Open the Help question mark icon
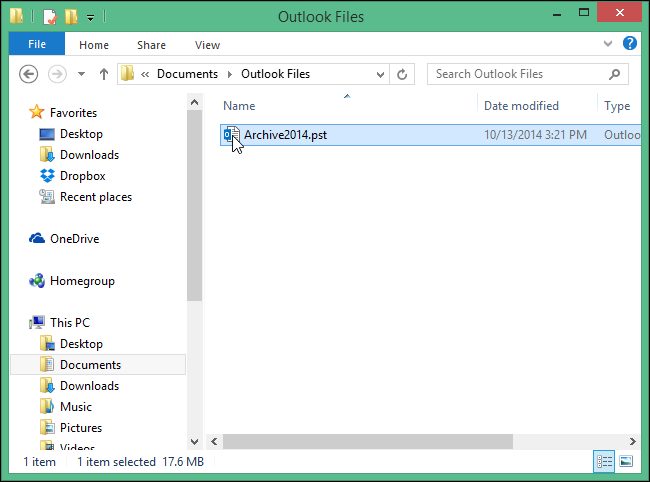Viewport: 650px width, 482px height. click(630, 44)
